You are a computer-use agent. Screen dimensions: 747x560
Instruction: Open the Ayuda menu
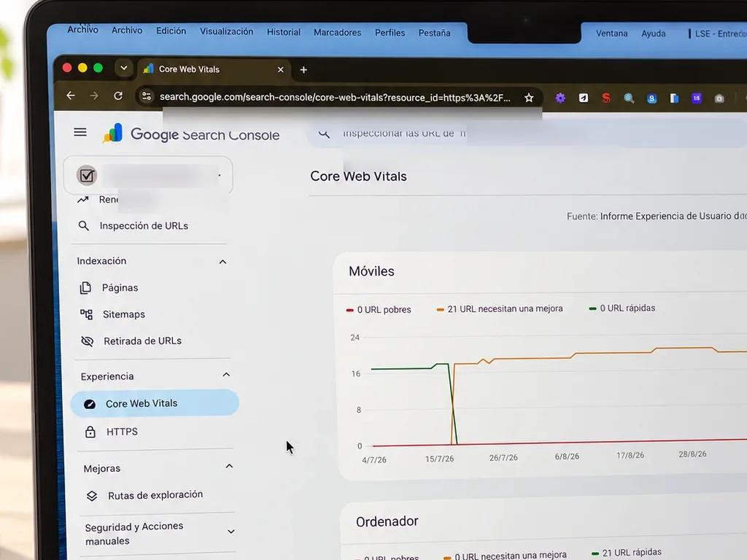coord(653,34)
